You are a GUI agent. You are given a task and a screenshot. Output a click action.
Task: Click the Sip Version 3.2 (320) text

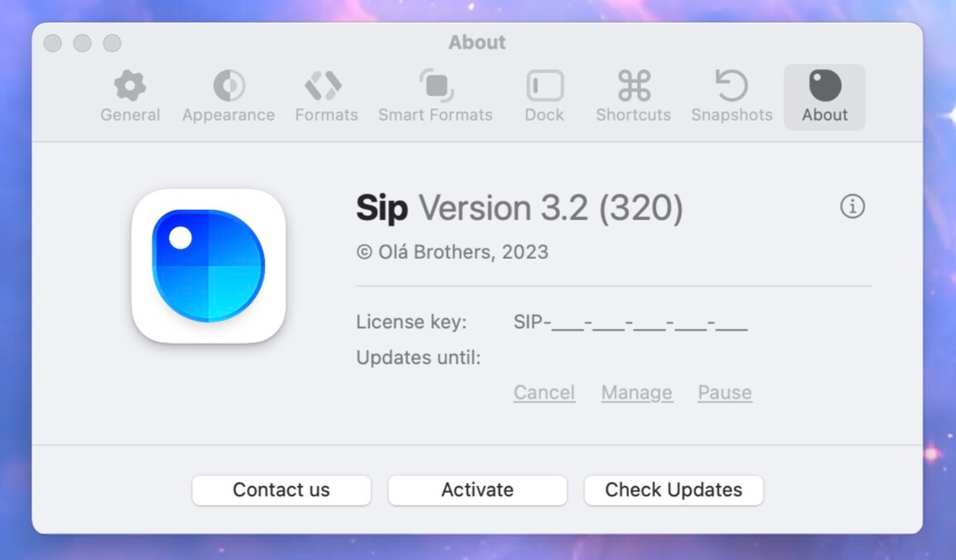coord(519,208)
